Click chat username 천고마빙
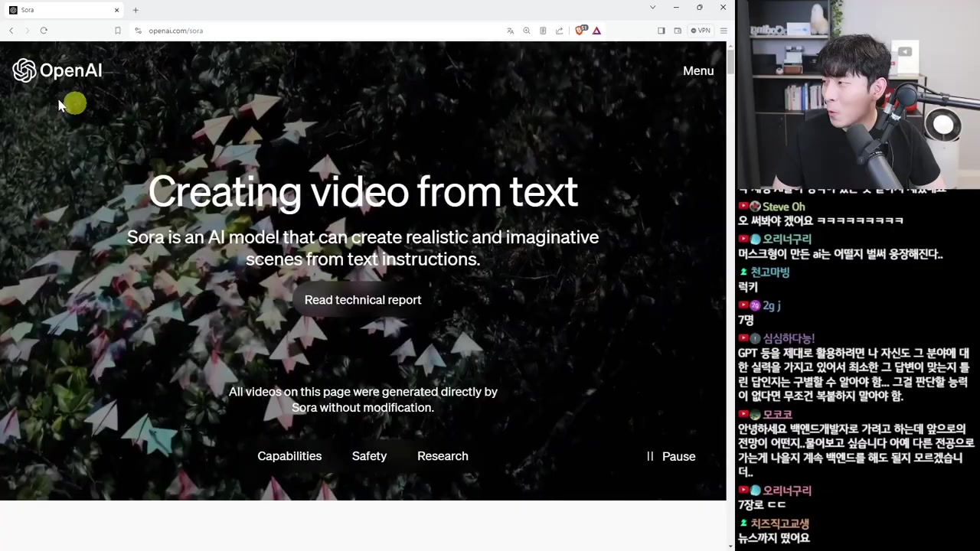Screen dimensions: 980x551 [x=769, y=272]
